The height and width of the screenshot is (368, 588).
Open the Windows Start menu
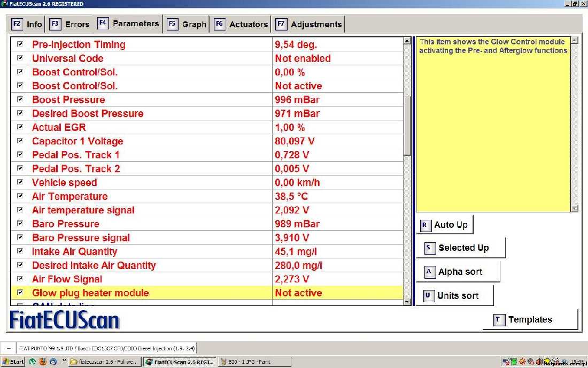[x=13, y=362]
